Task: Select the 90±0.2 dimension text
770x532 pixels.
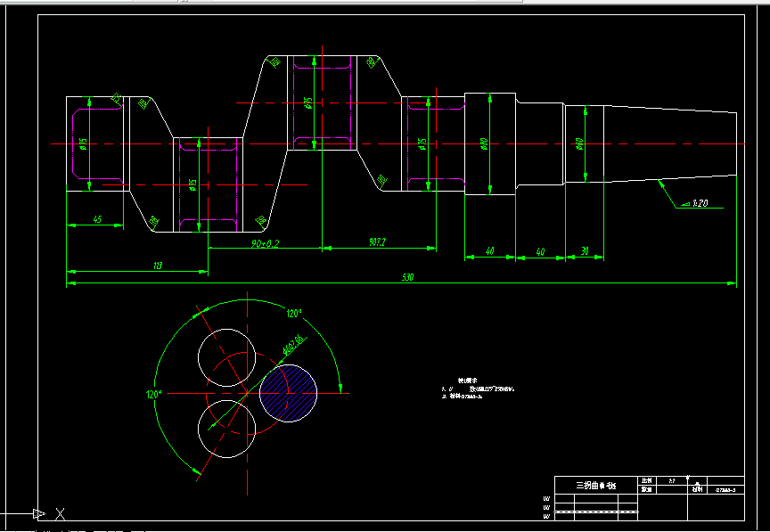Action: 265,243
